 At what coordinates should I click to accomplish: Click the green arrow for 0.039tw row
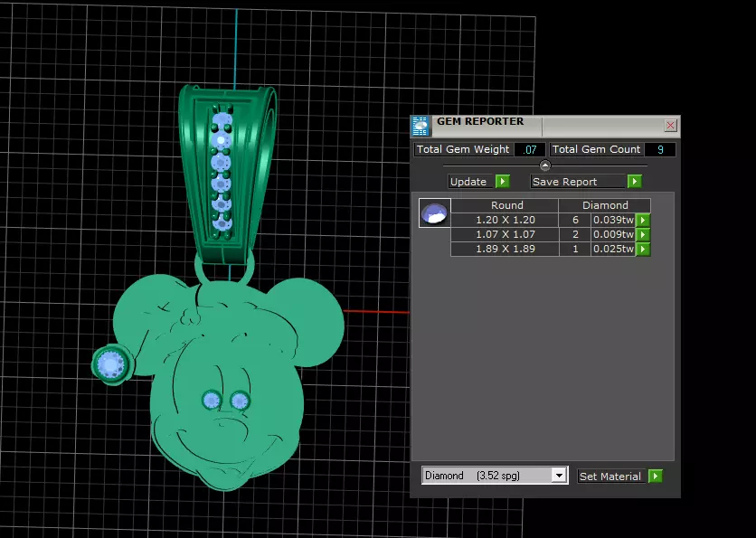pyautogui.click(x=643, y=221)
